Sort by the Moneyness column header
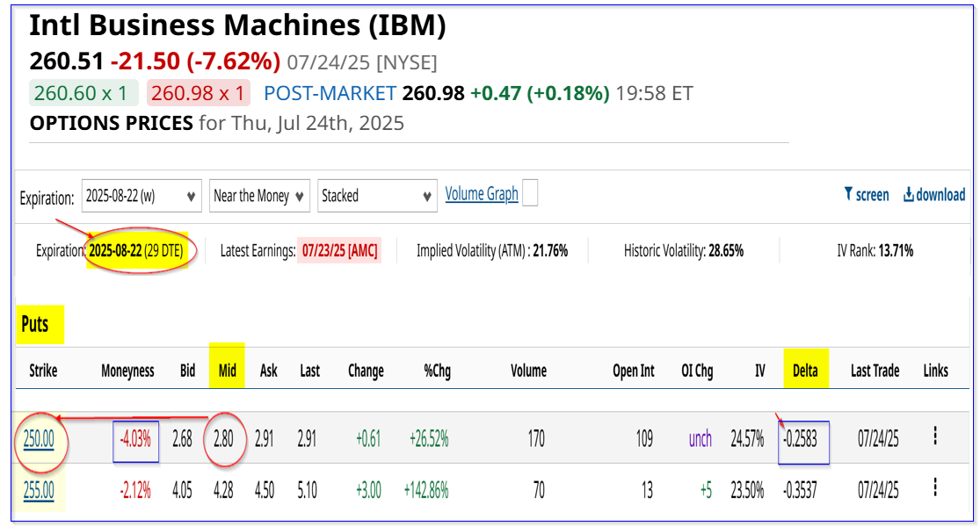 tap(127, 371)
